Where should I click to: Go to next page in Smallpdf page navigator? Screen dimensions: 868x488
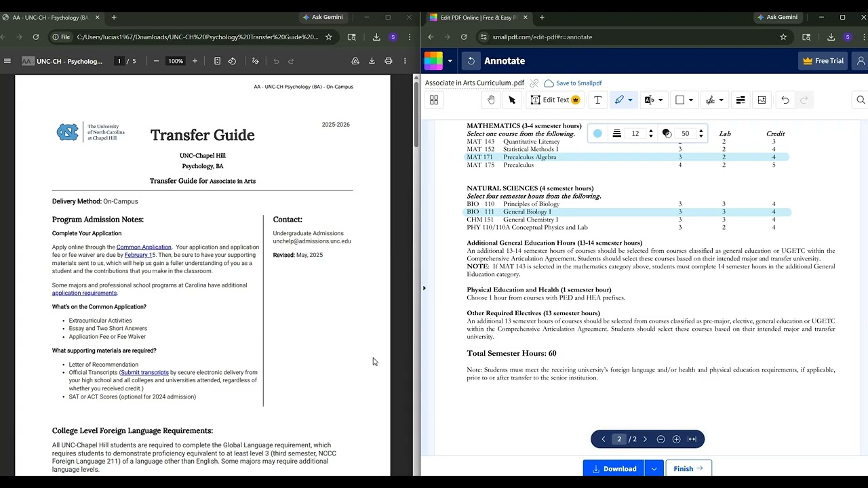[x=645, y=439]
